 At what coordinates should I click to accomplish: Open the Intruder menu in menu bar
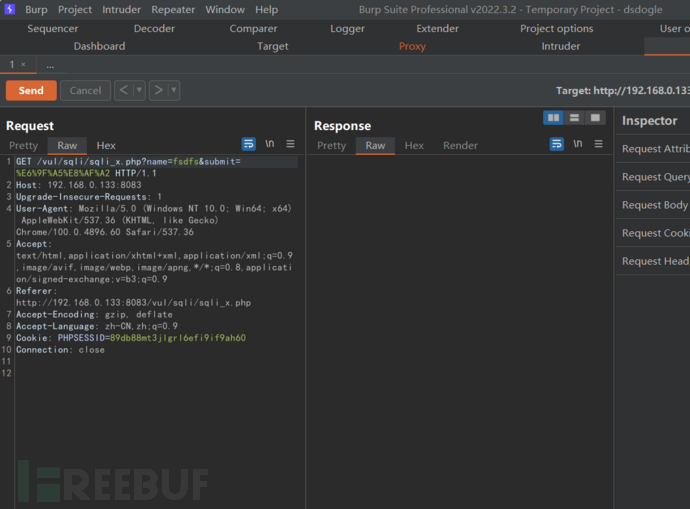pos(121,9)
